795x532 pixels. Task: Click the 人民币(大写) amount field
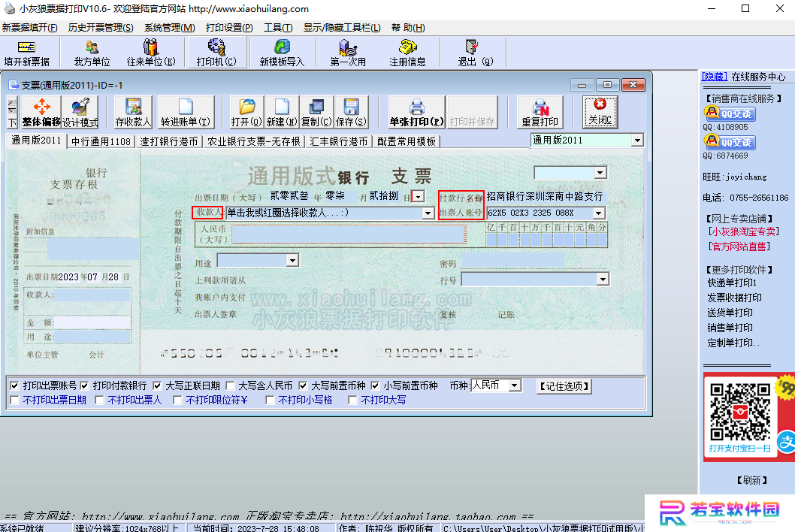pyautogui.click(x=349, y=234)
